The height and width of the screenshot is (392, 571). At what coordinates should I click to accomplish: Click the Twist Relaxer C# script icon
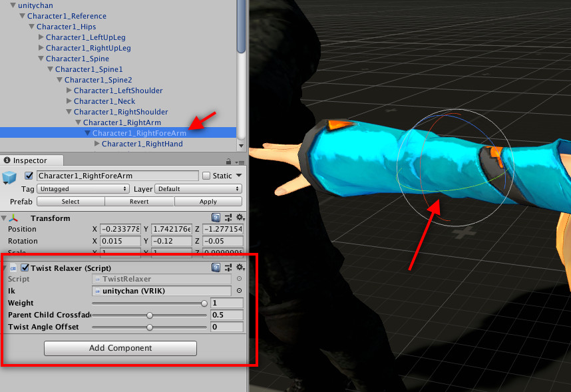13,268
